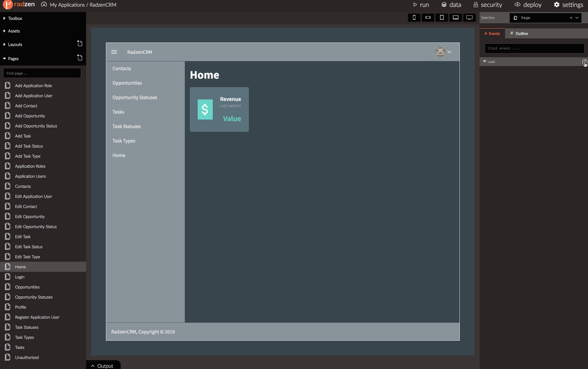This screenshot has height=369, width=588.
Task: Click the Task Types page file icon
Action: tap(8, 337)
